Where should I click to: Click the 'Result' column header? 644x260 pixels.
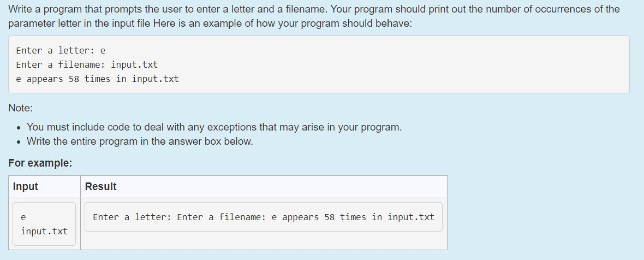(100, 186)
